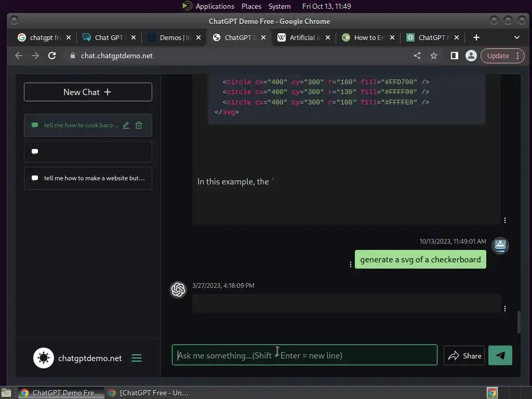
Task: Click the code line with fill="#FFD700"
Action: (x=326, y=82)
